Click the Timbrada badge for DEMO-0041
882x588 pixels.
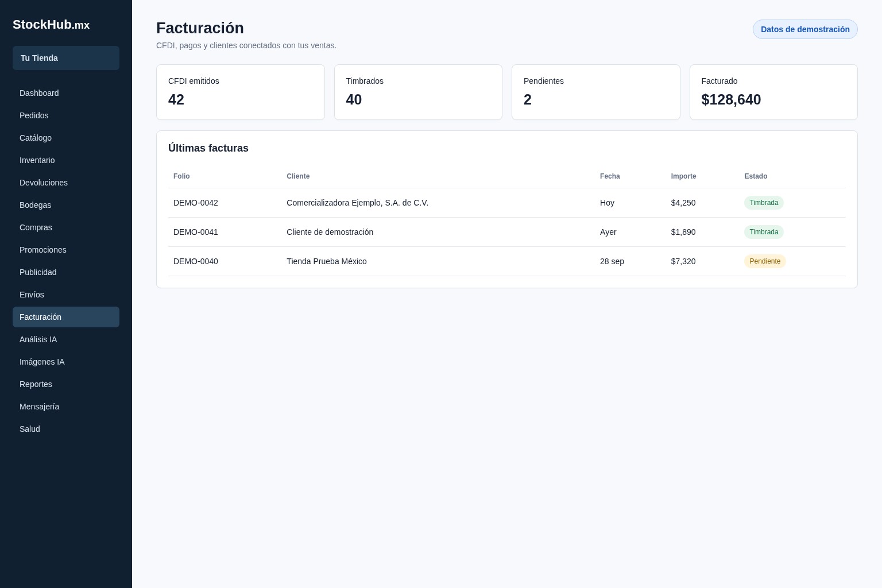pos(764,232)
